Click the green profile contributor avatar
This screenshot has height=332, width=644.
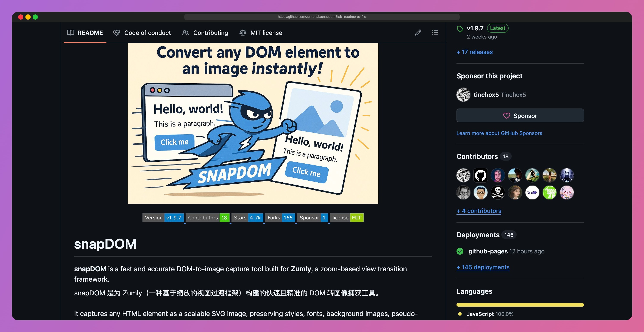pos(532,175)
